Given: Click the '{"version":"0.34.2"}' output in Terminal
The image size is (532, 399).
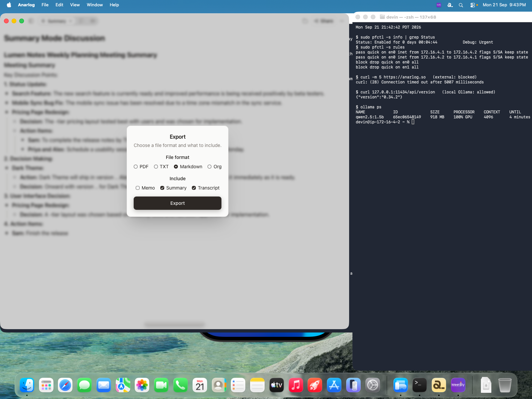Looking at the screenshot, I should point(379,97).
